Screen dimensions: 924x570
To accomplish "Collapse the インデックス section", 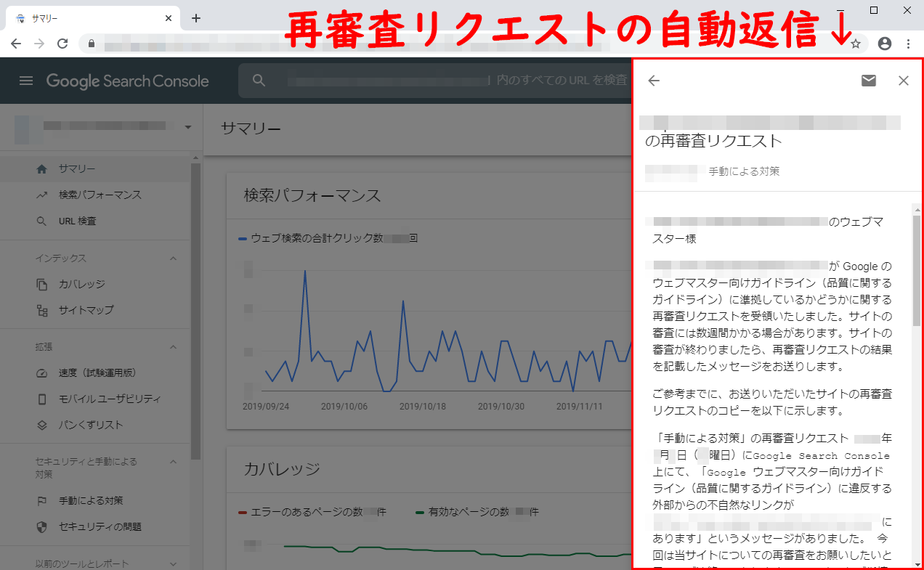I will [173, 258].
